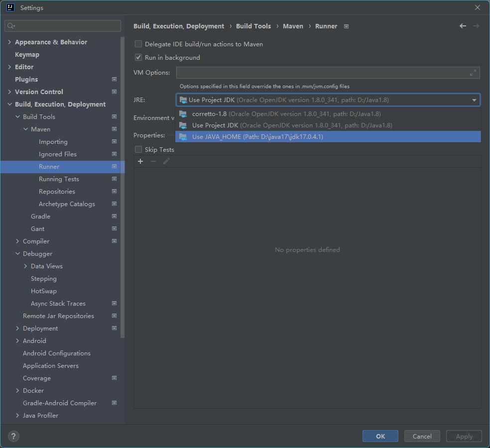Click the project-level icon beside Build Tools
Viewport: 490px width, 448px height.
coord(115,116)
